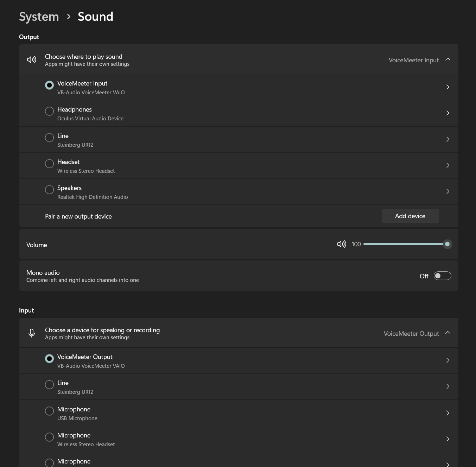Image resolution: width=476 pixels, height=467 pixels.
Task: Select Headphones Oculus Virtual Audio Device radio
Action: [49, 111]
